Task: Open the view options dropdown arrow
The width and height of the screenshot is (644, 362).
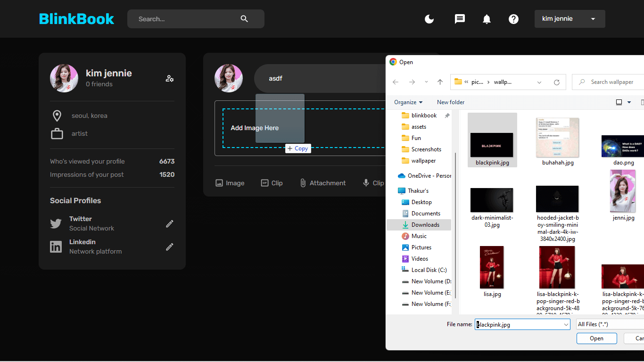Action: [x=629, y=102]
